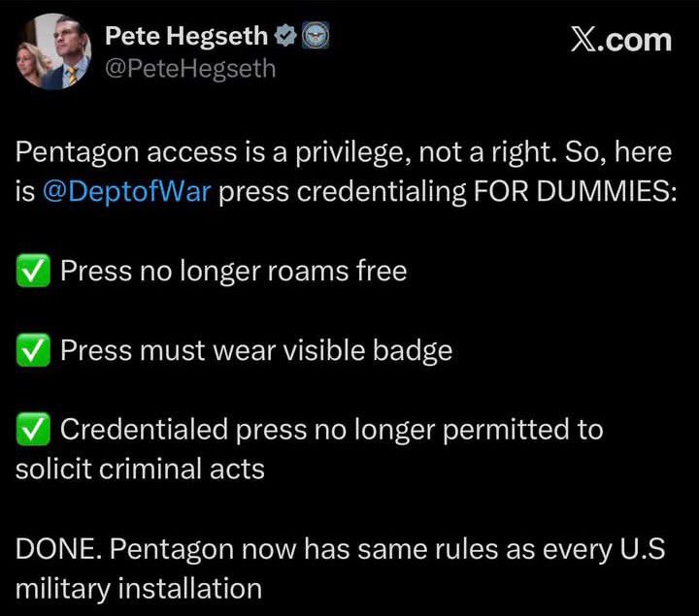Click the final line 'military installation'
The width and height of the screenshot is (699, 616).
point(139,588)
